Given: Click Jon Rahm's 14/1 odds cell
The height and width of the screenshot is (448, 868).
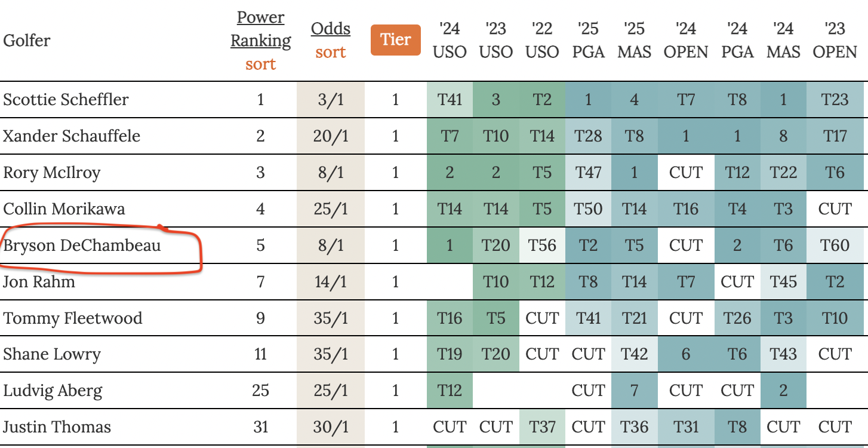Looking at the screenshot, I should [331, 281].
